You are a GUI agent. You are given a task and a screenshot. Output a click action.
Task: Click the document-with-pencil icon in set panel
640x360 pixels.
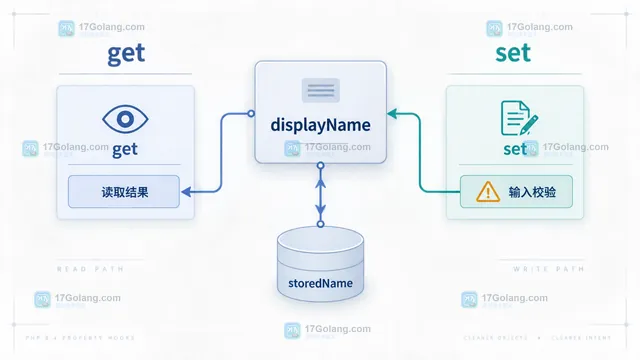point(519,118)
